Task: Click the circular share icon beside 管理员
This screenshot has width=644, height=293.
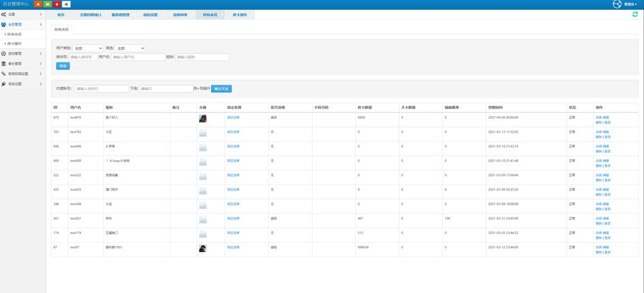Action: pyautogui.click(x=617, y=4)
